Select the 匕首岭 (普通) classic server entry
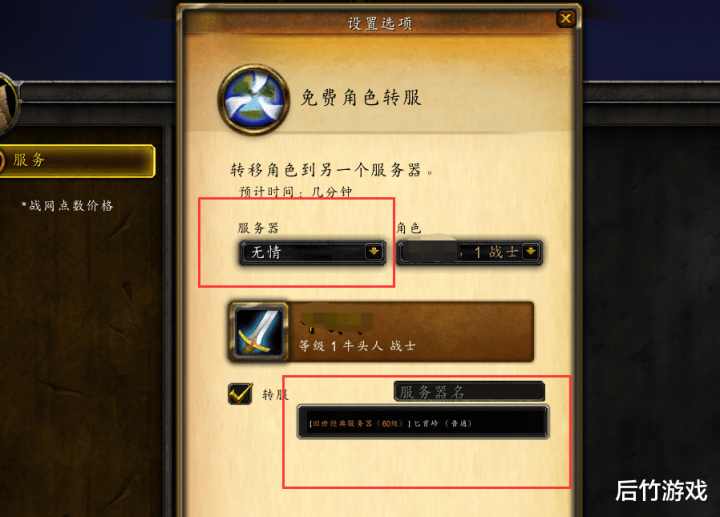The image size is (720, 517). pos(422,422)
